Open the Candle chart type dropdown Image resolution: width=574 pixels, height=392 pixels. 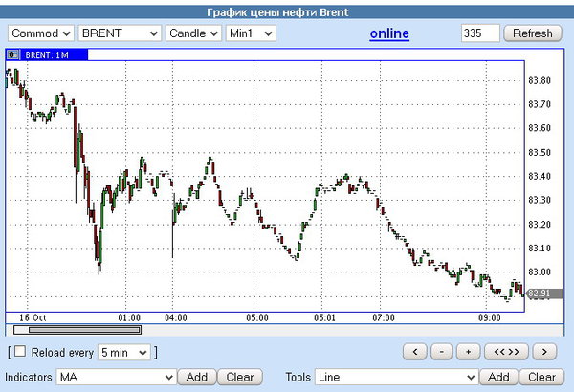click(x=193, y=33)
